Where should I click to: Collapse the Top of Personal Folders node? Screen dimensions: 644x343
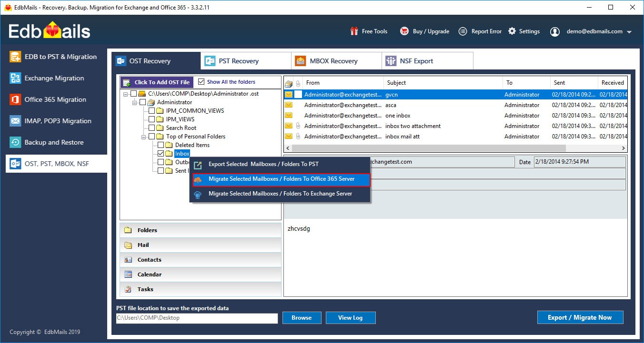[x=144, y=136]
